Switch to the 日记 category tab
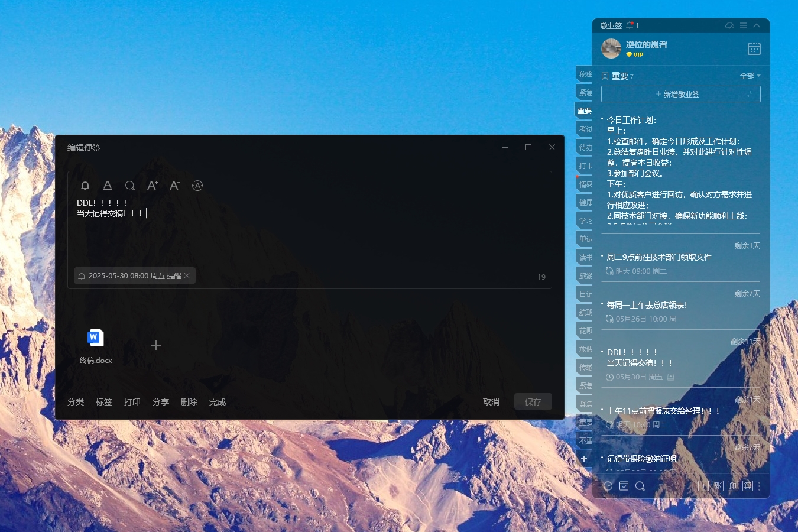This screenshot has width=798, height=532. (x=585, y=294)
